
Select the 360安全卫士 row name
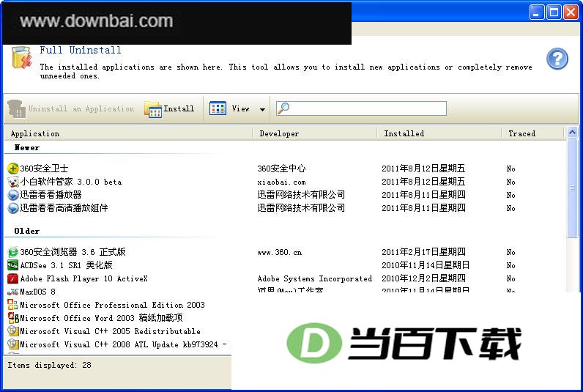click(44, 169)
